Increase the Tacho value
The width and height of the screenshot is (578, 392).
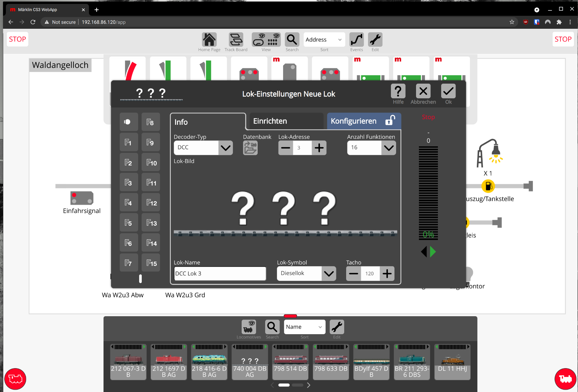387,274
